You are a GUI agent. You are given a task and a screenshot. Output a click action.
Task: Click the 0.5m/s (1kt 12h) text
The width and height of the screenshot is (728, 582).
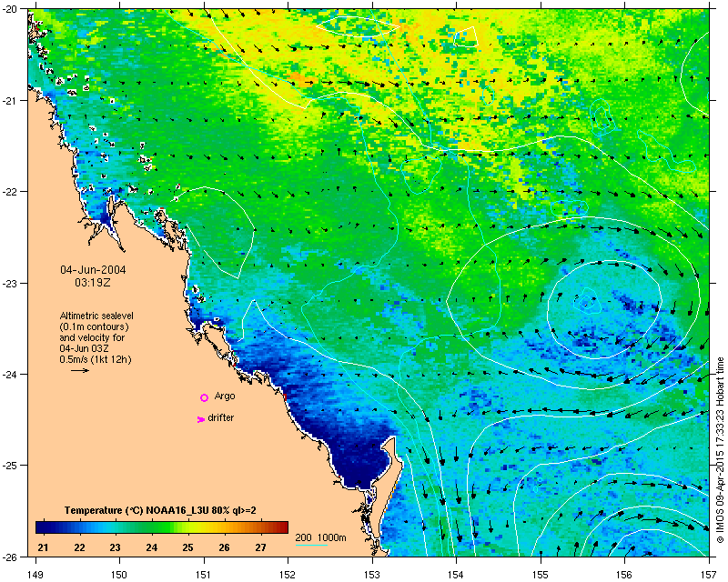coord(96,359)
